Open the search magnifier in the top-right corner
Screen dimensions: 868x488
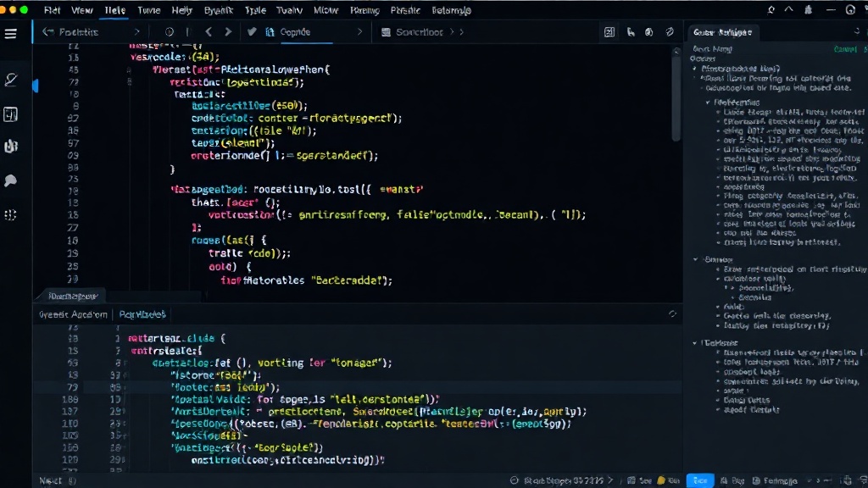(x=771, y=10)
